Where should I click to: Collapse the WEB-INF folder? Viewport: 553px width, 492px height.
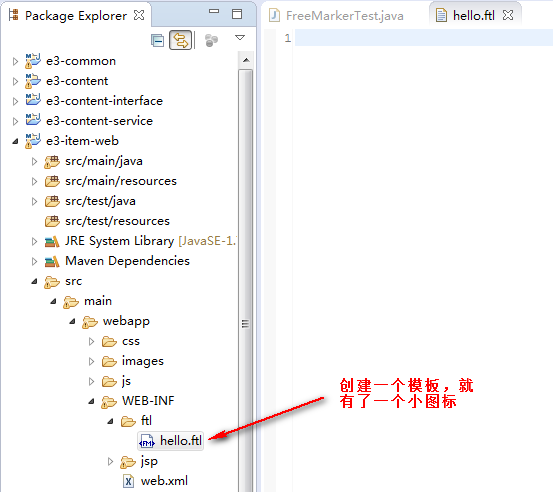[x=91, y=401]
